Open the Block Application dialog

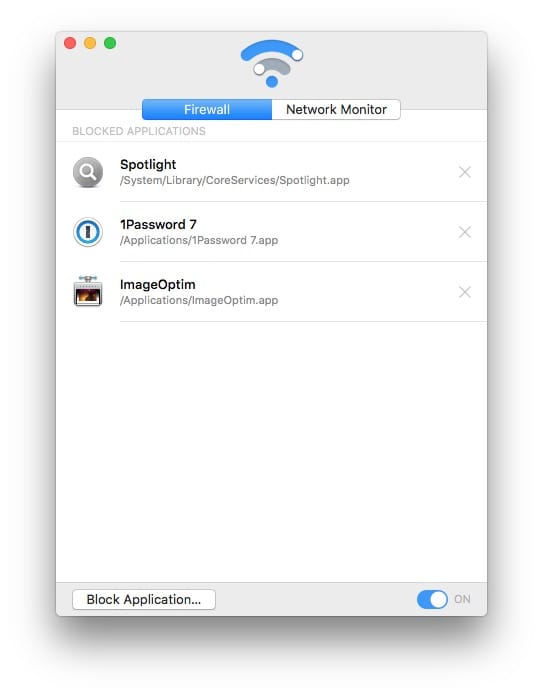[144, 600]
